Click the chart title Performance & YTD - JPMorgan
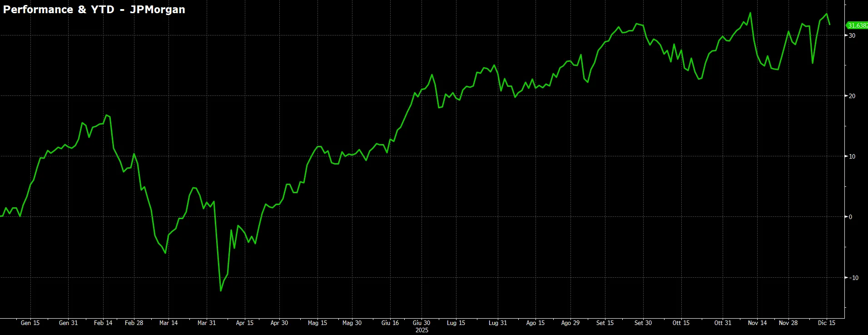 [94, 10]
